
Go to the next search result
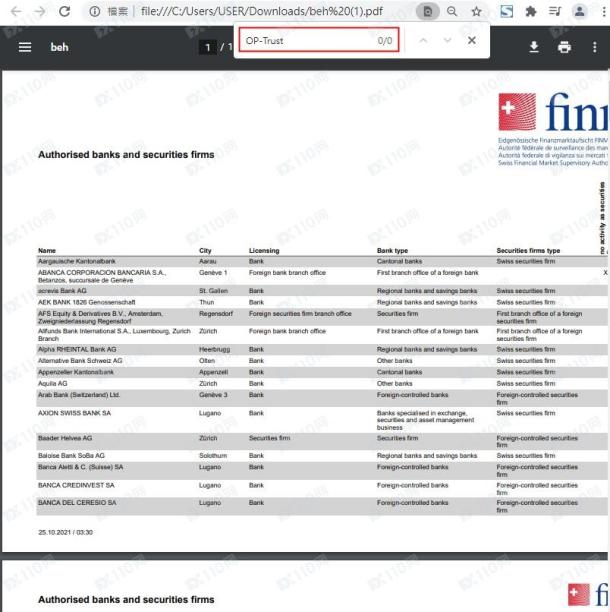click(x=447, y=40)
